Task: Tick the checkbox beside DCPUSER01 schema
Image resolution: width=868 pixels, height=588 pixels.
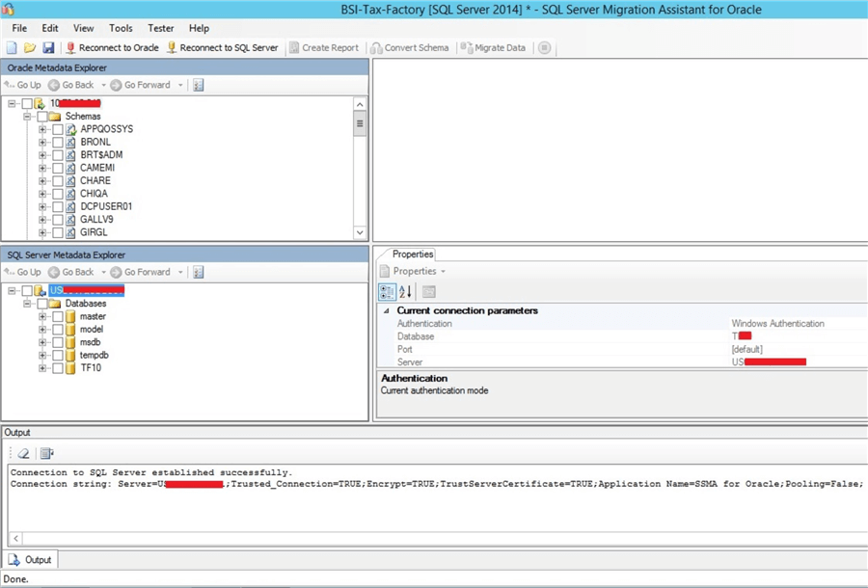Action: coord(58,206)
